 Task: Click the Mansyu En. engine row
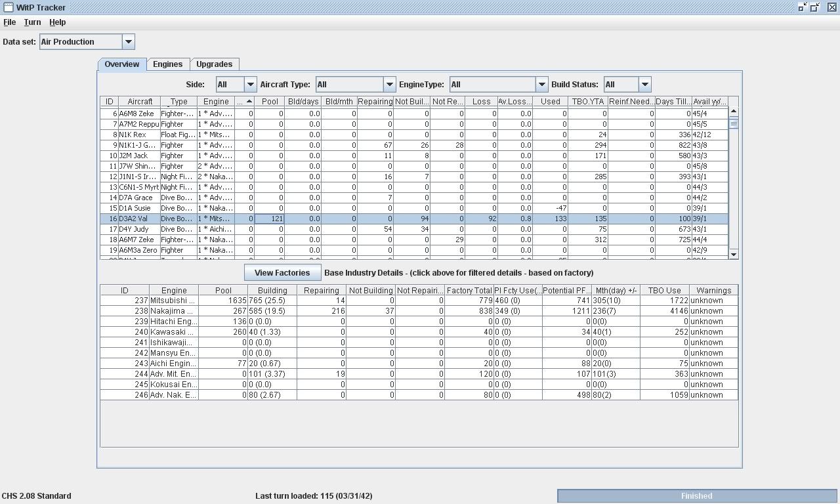[419, 353]
